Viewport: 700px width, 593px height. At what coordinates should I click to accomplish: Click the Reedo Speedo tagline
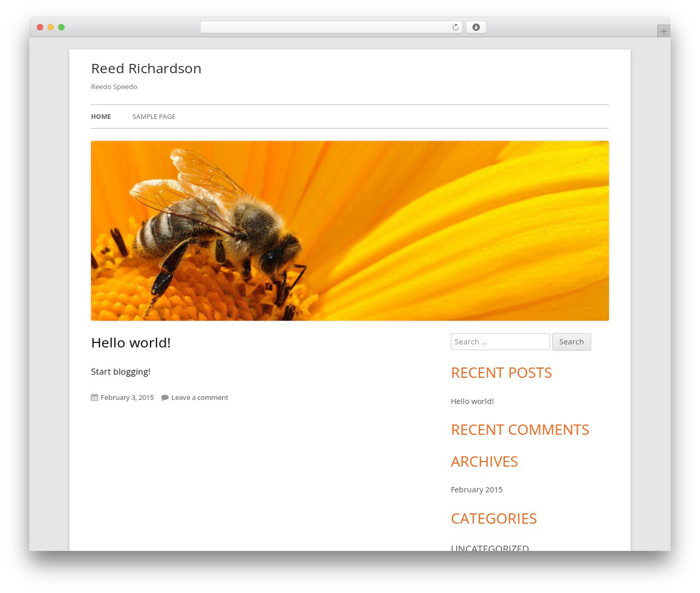[114, 87]
